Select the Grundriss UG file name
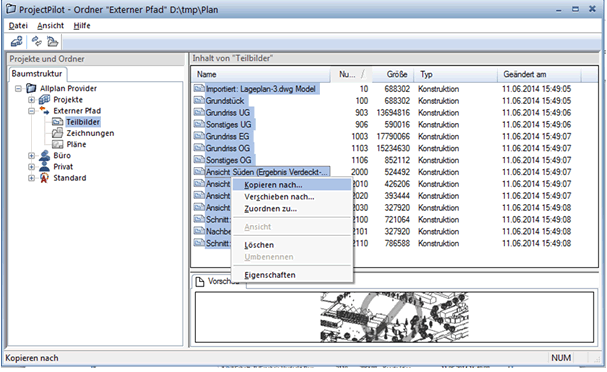The image size is (607, 372). coord(228,113)
